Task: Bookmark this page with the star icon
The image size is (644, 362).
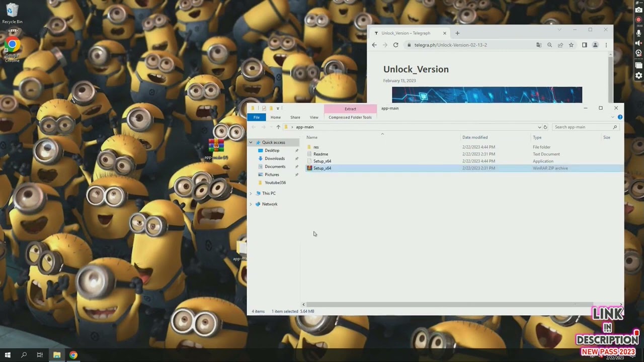Action: (x=571, y=45)
